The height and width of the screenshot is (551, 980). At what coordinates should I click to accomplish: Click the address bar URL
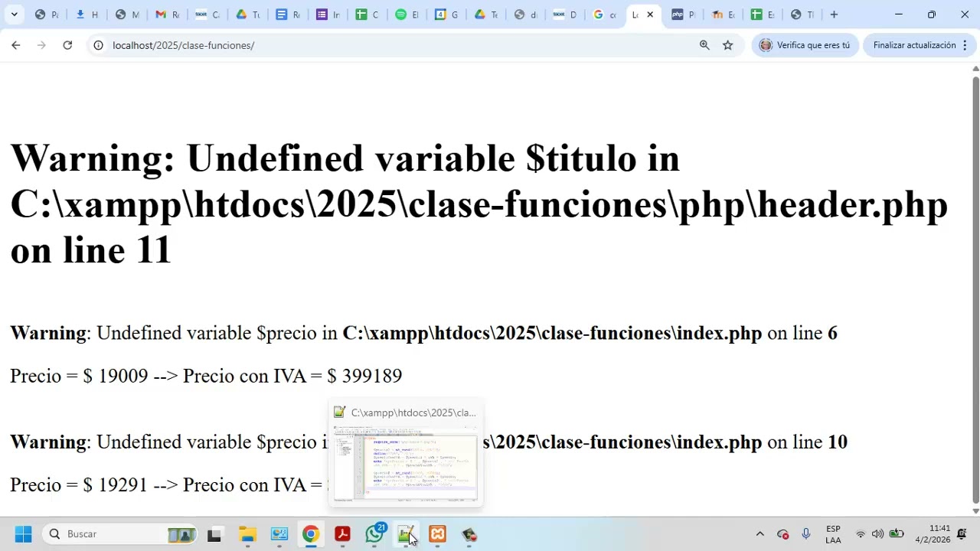pos(183,45)
